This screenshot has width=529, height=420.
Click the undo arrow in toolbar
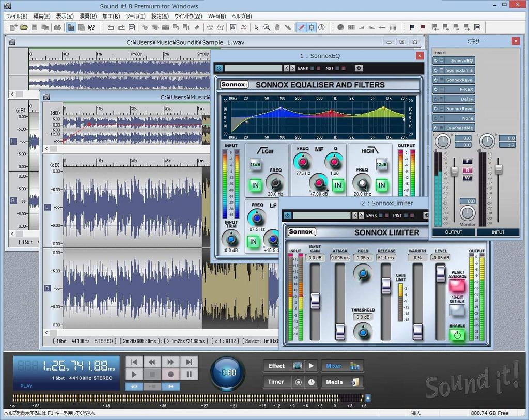click(x=111, y=27)
